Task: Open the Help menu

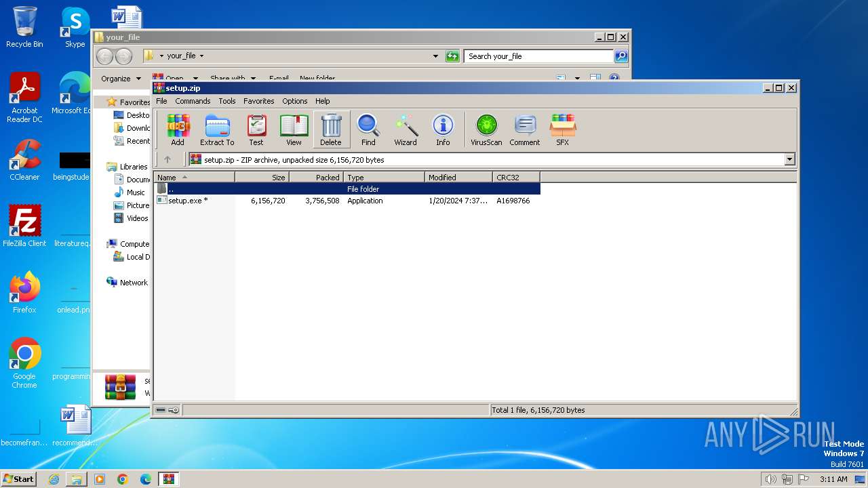Action: tap(323, 101)
